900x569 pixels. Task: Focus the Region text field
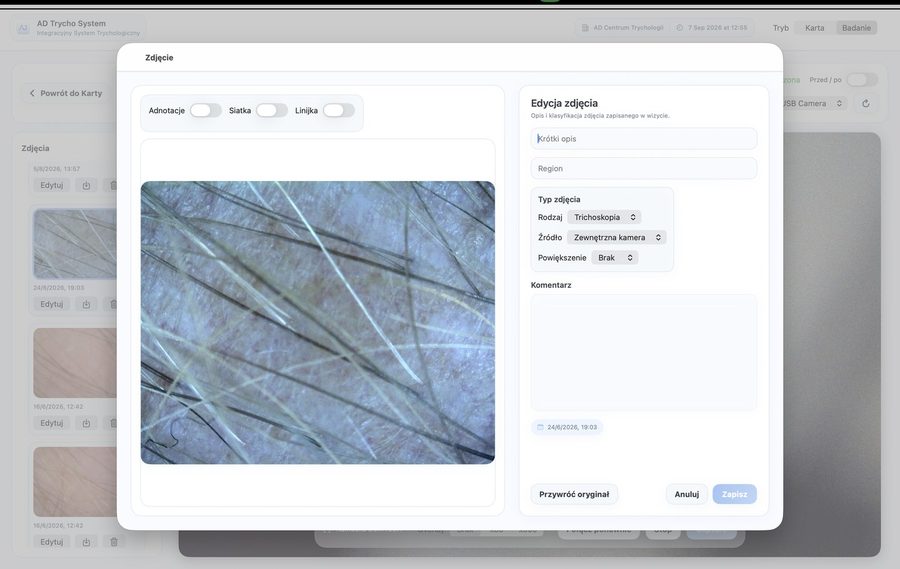click(643, 168)
